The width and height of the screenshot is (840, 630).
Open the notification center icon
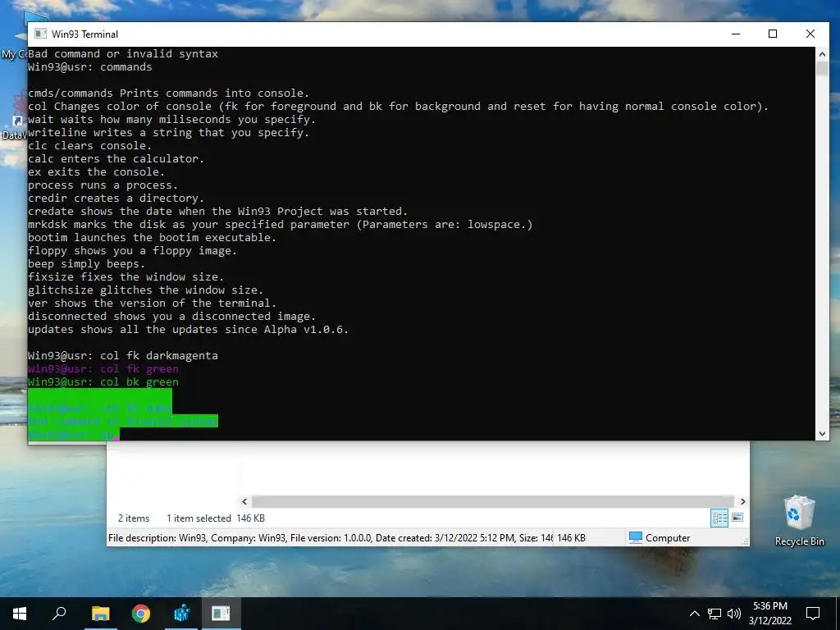point(813,614)
